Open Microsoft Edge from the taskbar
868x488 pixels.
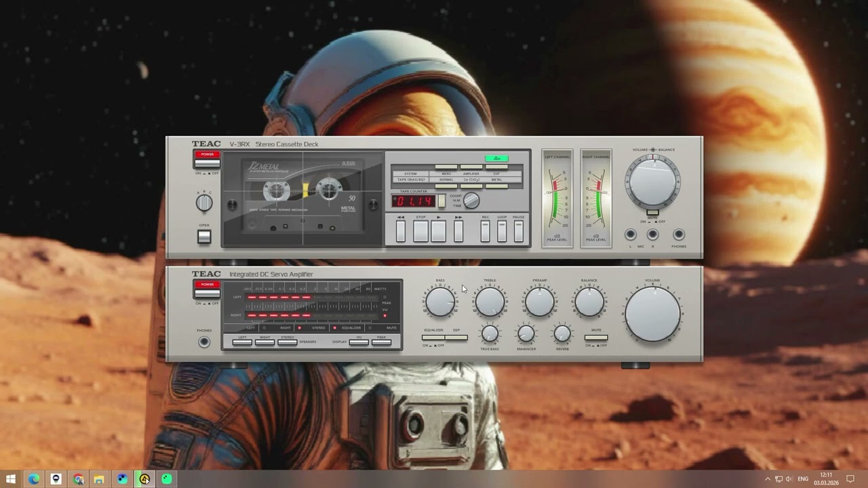33,479
